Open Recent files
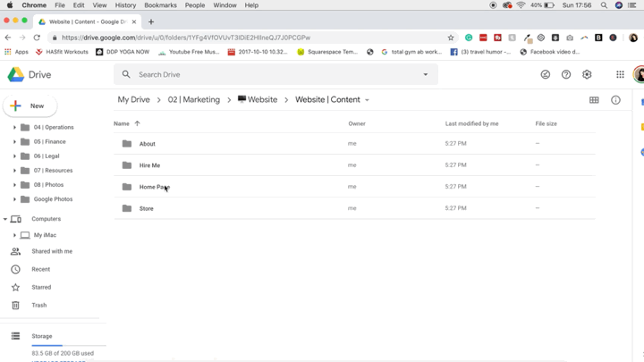This screenshot has height=362, width=644. pyautogui.click(x=40, y=269)
